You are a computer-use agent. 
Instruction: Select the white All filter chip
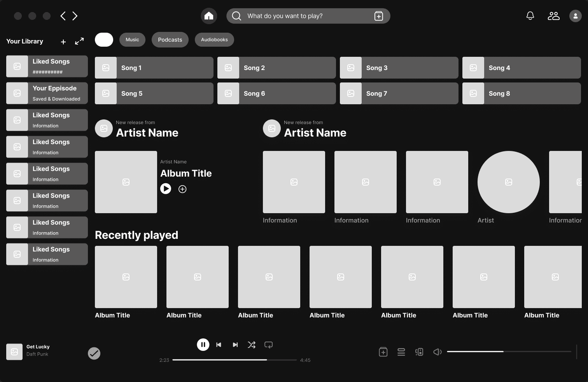tap(104, 40)
